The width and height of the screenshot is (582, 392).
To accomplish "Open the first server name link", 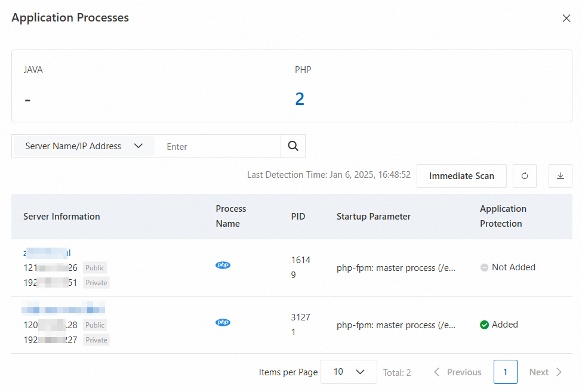I will pyautogui.click(x=47, y=253).
